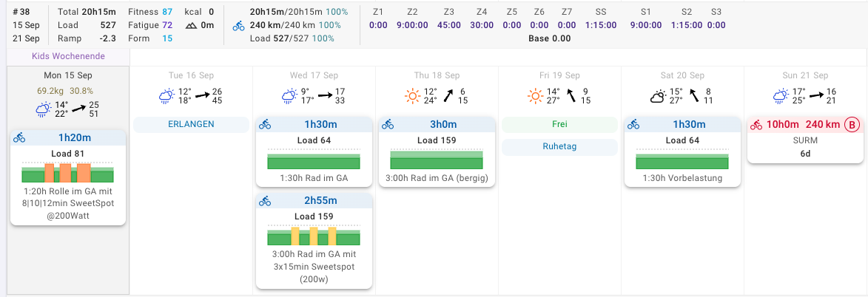Viewport: 868px width, 297px height.
Task: Click the bike icon in the weekly summary
Action: tap(238, 26)
